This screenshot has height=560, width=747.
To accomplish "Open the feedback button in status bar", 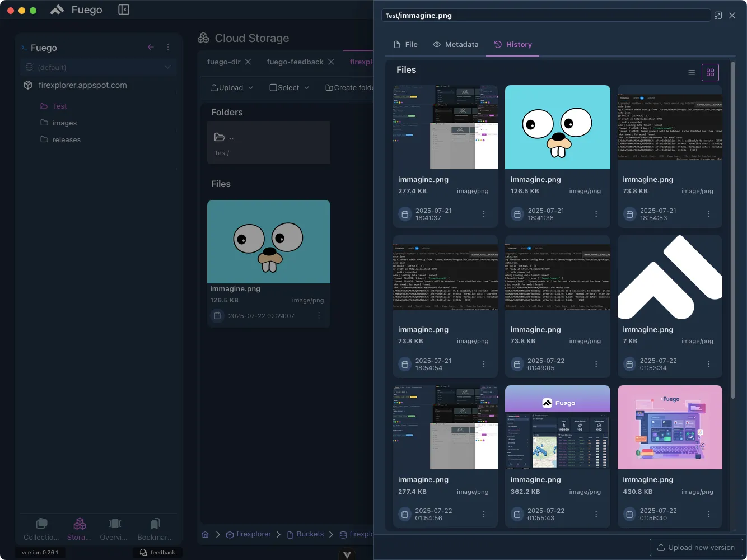I will pos(157,552).
